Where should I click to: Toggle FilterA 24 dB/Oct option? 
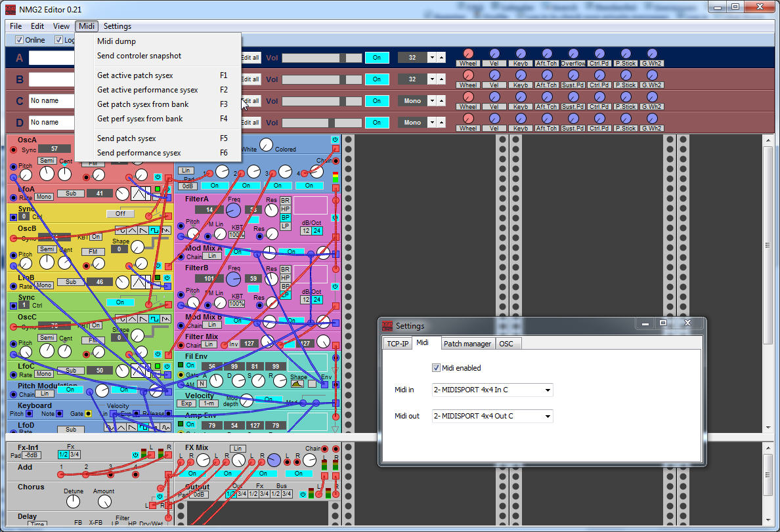coord(317,231)
